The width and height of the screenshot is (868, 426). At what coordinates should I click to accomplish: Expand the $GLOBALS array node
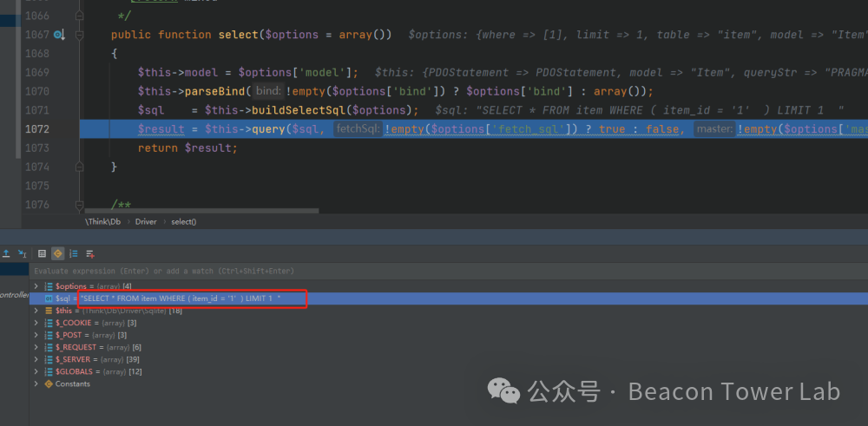[x=36, y=371]
